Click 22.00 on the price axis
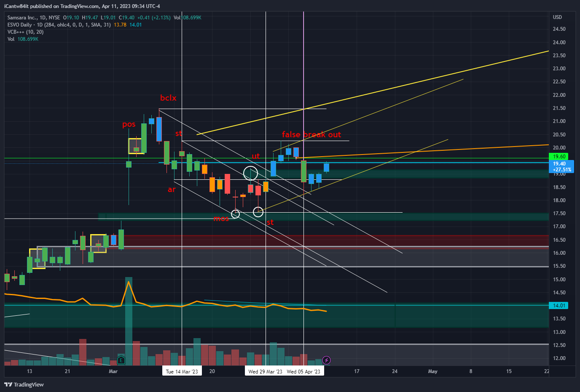 click(559, 95)
